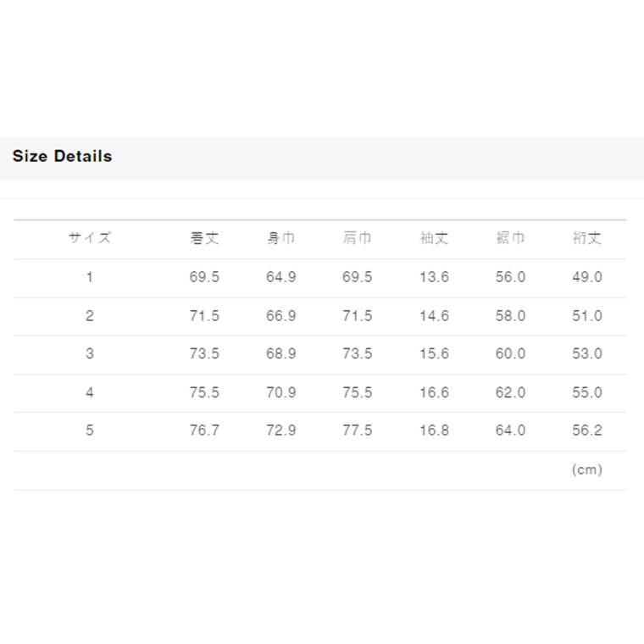644x644 pixels.
Task: Select the 裄丈 column header
Action: [586, 238]
